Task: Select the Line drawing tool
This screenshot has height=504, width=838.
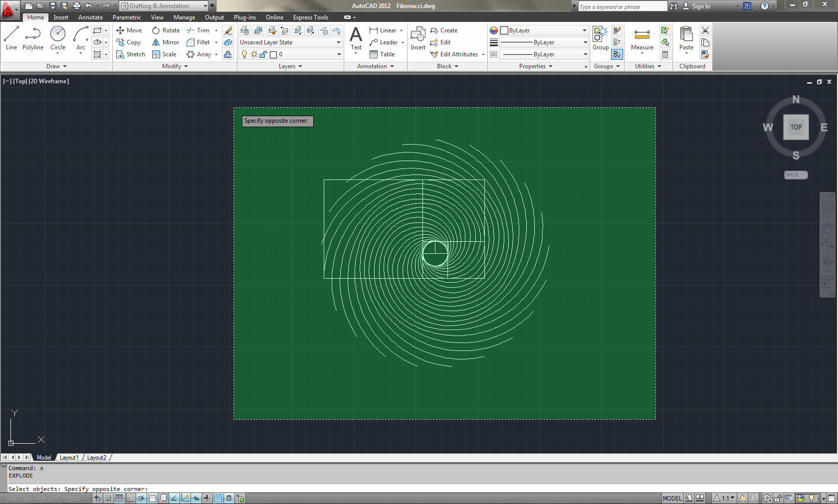Action: click(11, 37)
